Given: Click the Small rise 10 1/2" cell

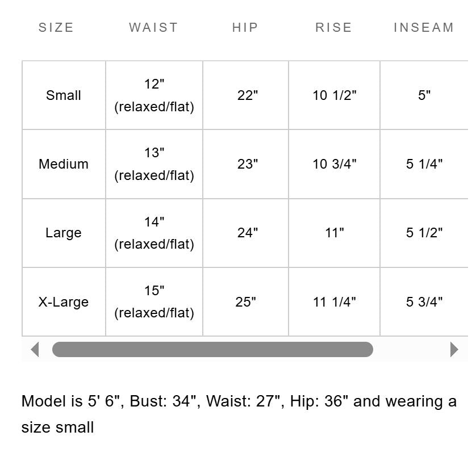Looking at the screenshot, I should [334, 95].
